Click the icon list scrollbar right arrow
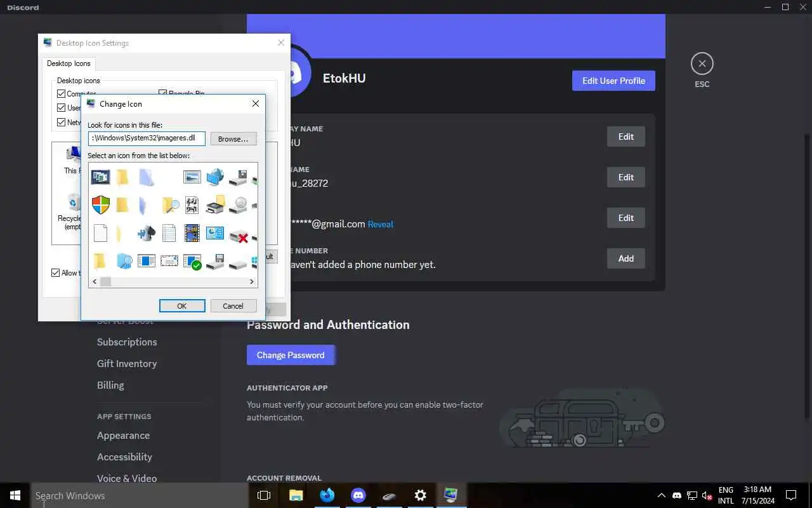This screenshot has width=812, height=508. click(x=252, y=281)
